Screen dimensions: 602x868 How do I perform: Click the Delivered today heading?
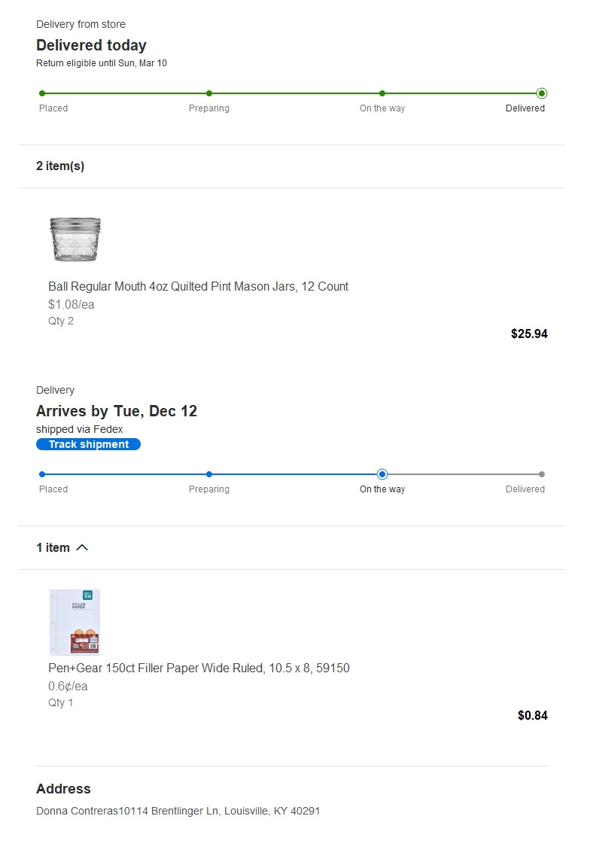pyautogui.click(x=91, y=45)
